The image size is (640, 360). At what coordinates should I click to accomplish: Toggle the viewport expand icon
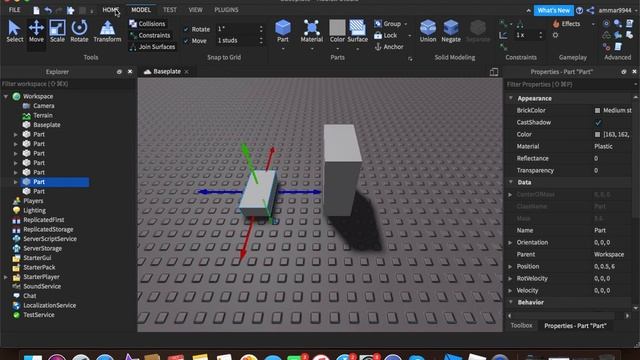coord(494,72)
